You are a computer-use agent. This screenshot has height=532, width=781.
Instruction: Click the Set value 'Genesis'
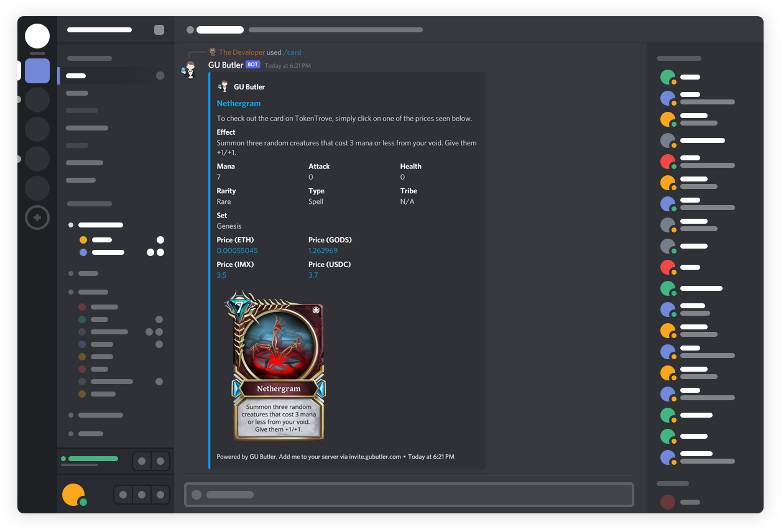tap(229, 226)
